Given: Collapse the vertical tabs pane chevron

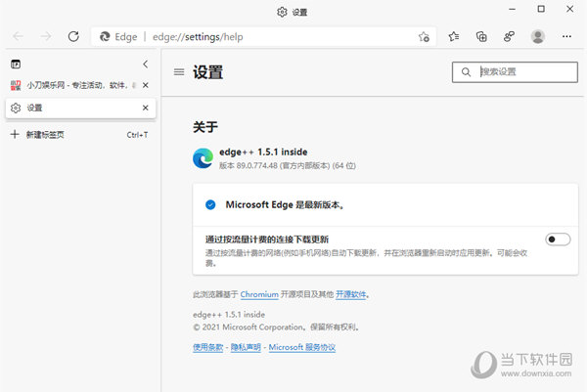Looking at the screenshot, I should click(x=146, y=65).
